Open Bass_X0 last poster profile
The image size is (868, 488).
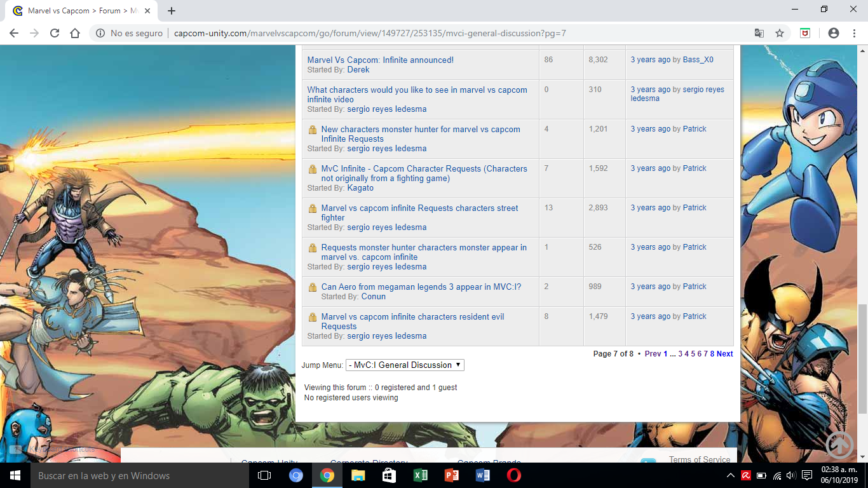click(698, 60)
